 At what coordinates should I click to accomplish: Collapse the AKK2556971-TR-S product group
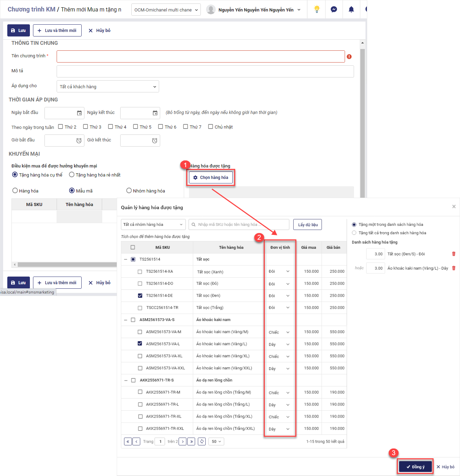pos(125,380)
